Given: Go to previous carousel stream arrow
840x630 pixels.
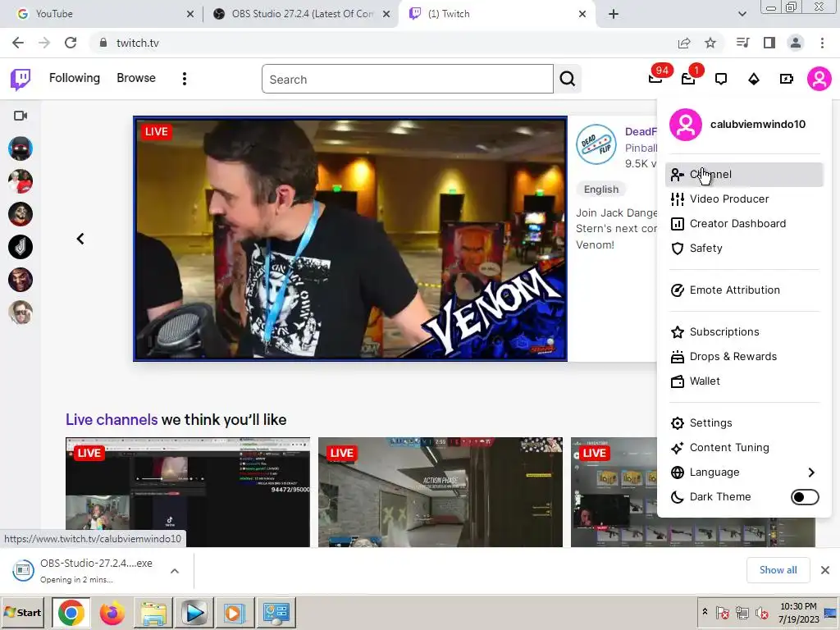Looking at the screenshot, I should pos(80,239).
